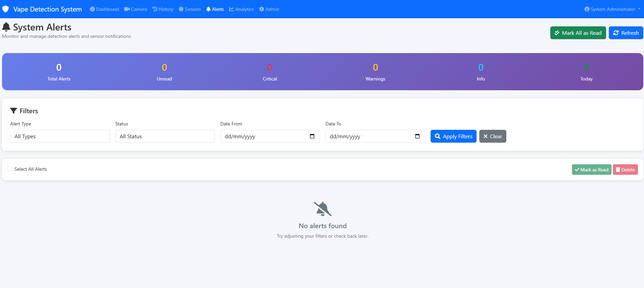Click the red Delete button
The height and width of the screenshot is (288, 644).
pos(625,170)
